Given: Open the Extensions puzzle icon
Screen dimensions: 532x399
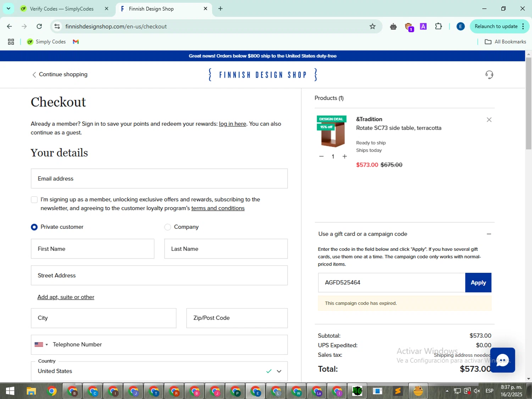Looking at the screenshot, I should tap(438, 27).
